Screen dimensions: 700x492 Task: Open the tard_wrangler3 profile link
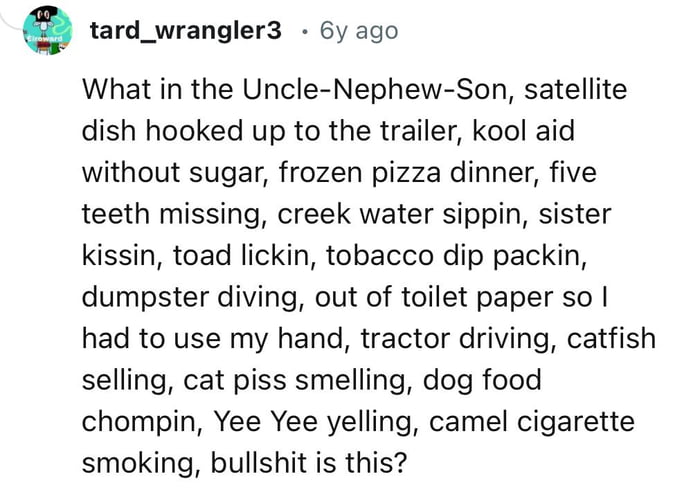tap(186, 31)
